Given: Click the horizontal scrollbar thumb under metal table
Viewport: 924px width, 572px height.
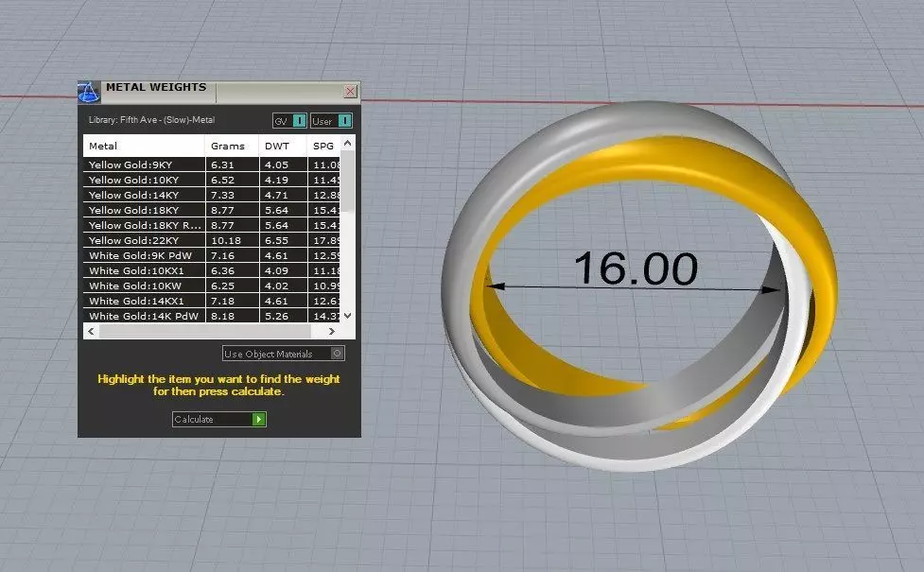Looking at the screenshot, I should click(204, 331).
